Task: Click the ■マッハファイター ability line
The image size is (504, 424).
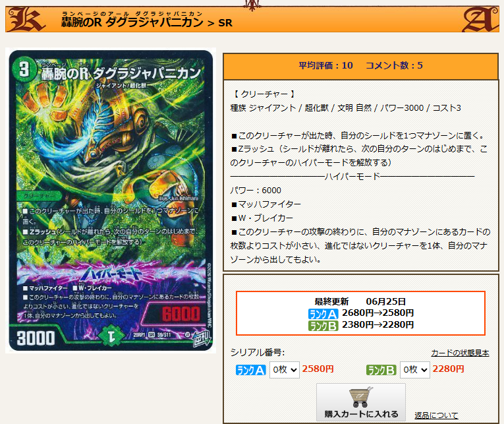Action: (266, 204)
